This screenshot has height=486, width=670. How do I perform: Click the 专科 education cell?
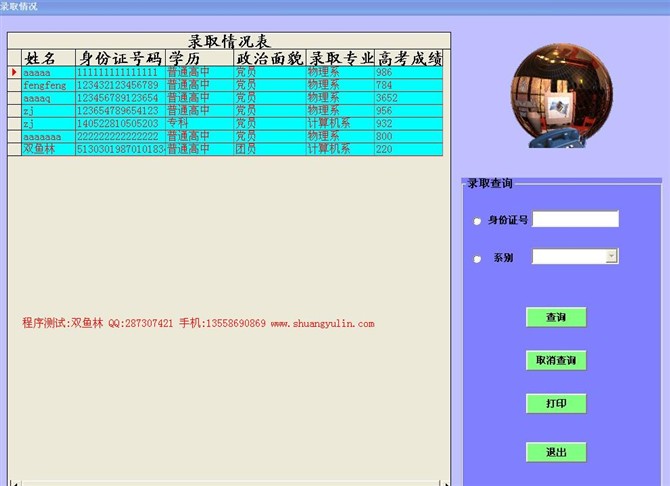tap(198, 123)
